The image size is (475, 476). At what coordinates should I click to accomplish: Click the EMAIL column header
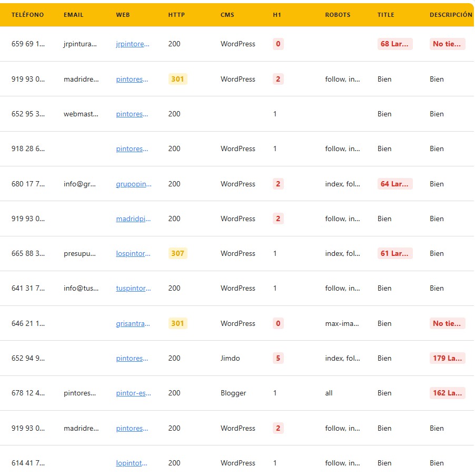click(73, 15)
